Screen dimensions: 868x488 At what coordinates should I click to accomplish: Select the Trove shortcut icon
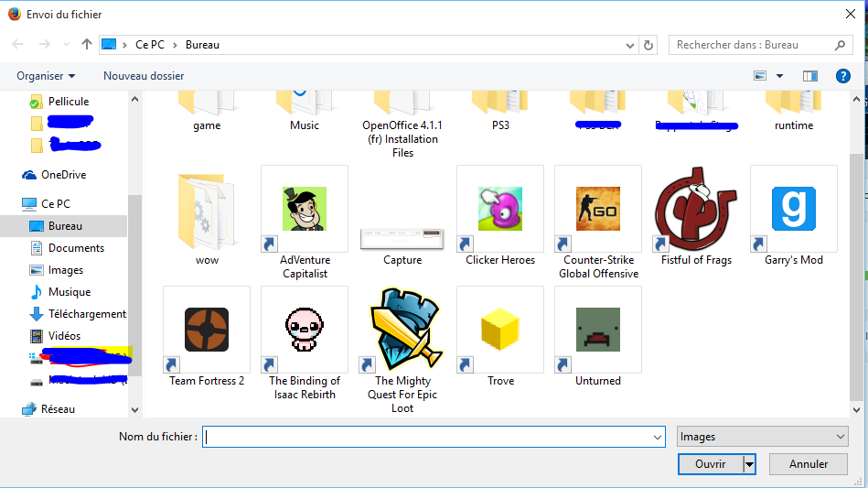click(500, 330)
